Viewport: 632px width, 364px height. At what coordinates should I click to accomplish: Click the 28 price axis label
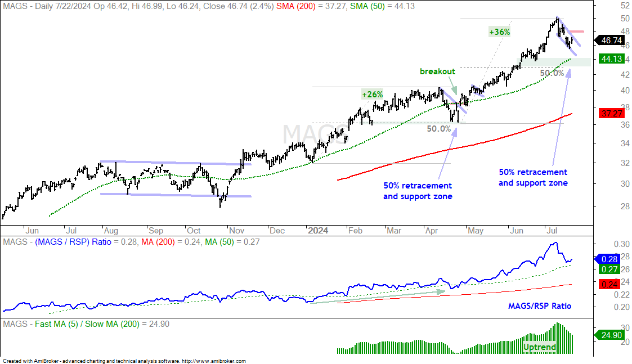625,206
